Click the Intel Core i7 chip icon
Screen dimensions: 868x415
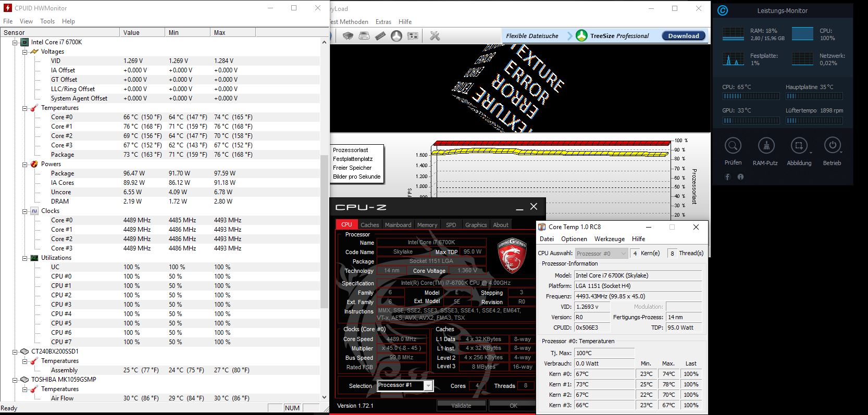pyautogui.click(x=25, y=42)
